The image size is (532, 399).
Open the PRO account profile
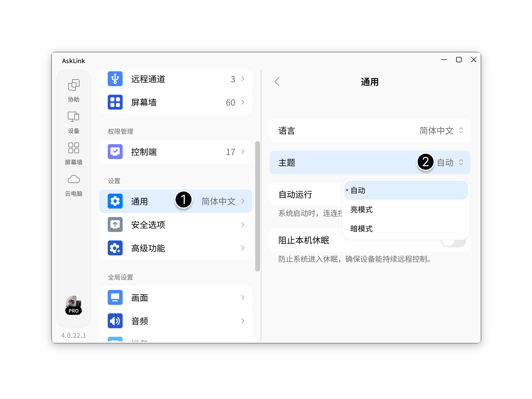73,305
